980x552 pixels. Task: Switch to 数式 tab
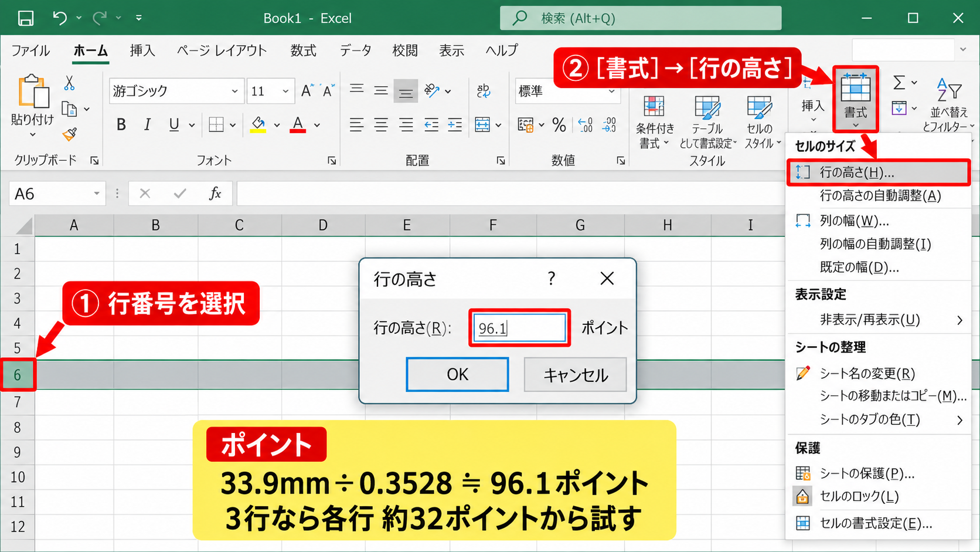(304, 50)
